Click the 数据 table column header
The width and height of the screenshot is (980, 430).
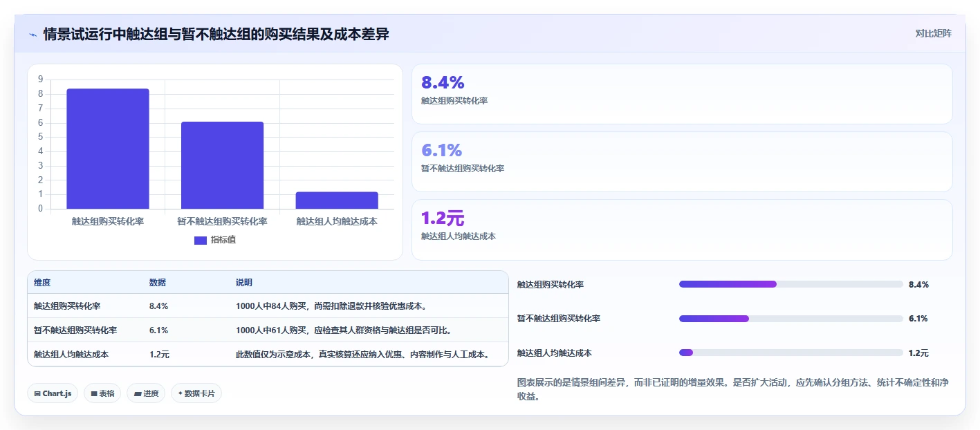click(x=158, y=283)
